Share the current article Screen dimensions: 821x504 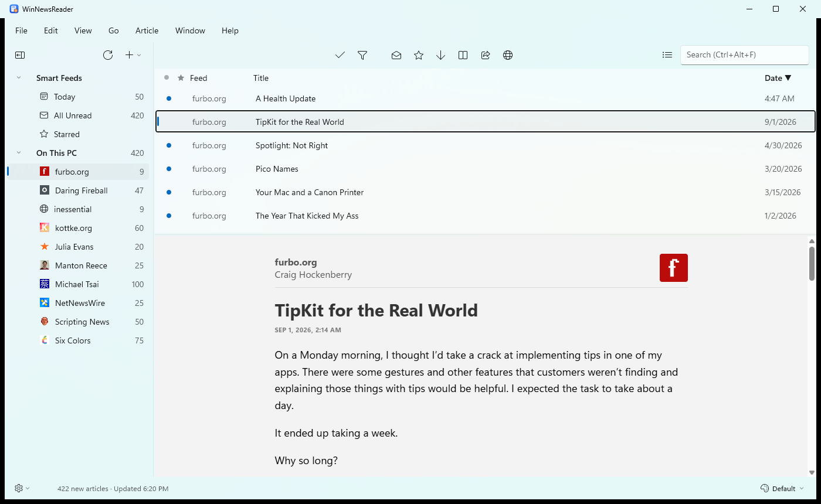click(x=486, y=55)
